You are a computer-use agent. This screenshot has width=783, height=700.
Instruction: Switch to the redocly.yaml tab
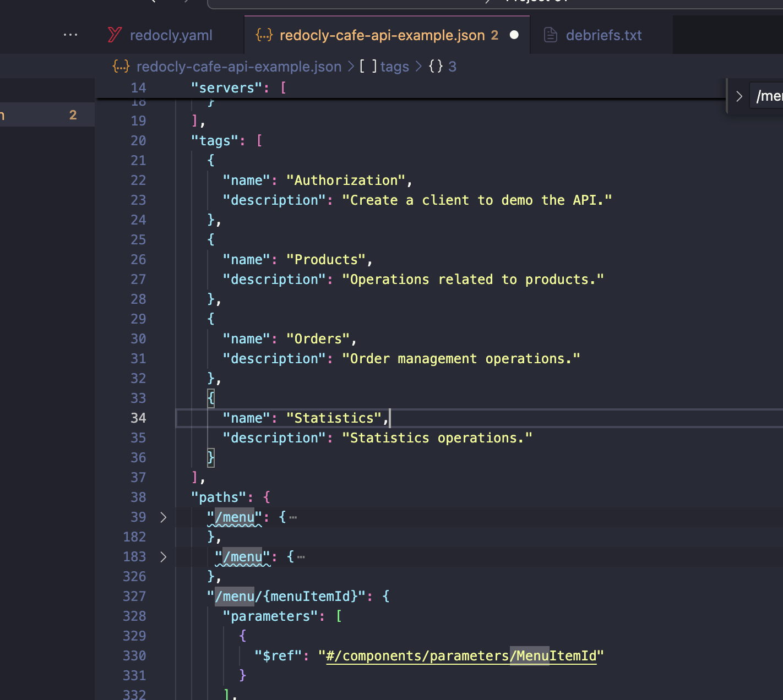click(x=171, y=35)
